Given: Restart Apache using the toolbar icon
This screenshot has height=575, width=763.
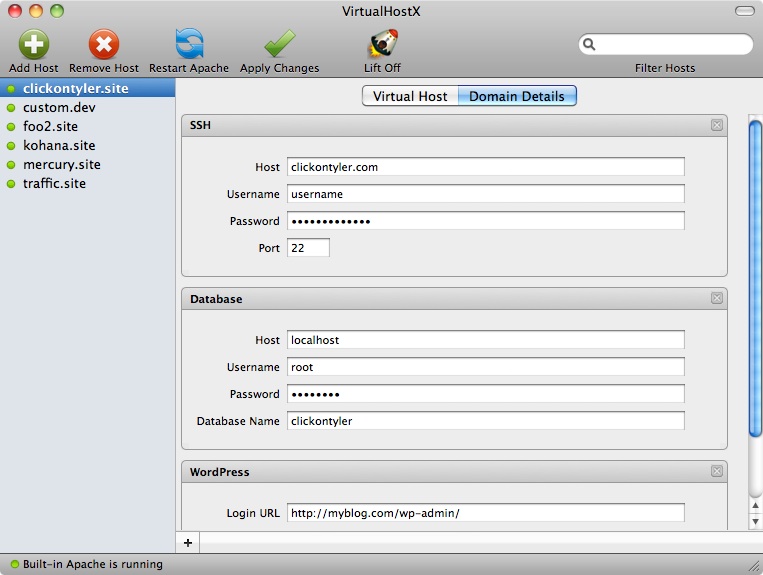Looking at the screenshot, I should point(189,45).
